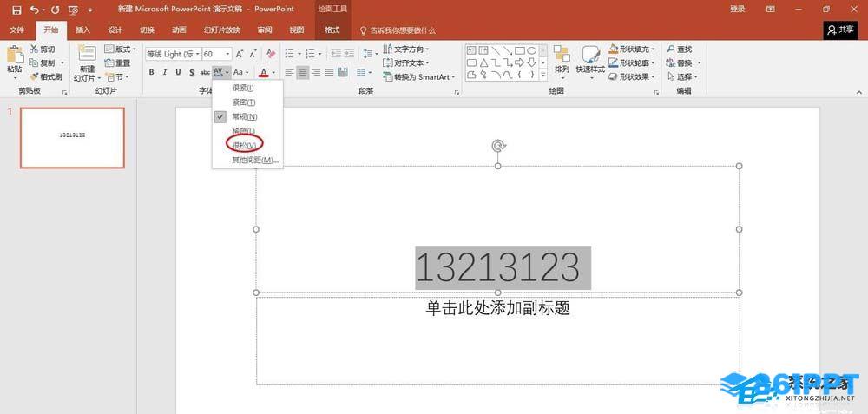Open the font size dropdown showing 60
This screenshot has height=414, width=868.
coord(227,54)
